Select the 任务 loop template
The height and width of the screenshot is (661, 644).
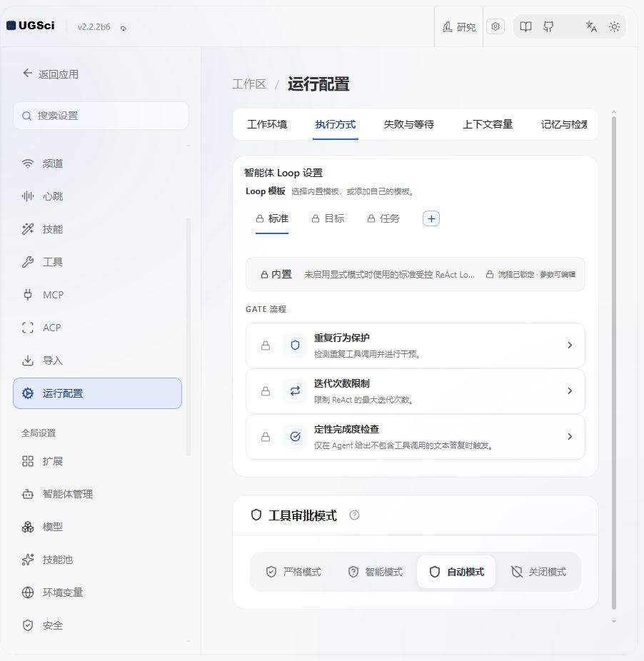coord(383,219)
